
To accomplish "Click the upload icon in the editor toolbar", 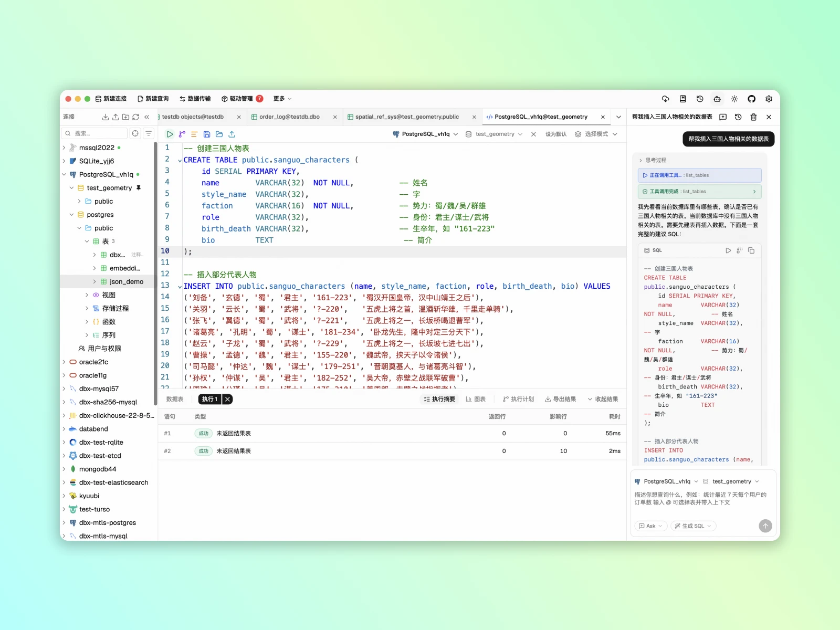I will pos(232,134).
